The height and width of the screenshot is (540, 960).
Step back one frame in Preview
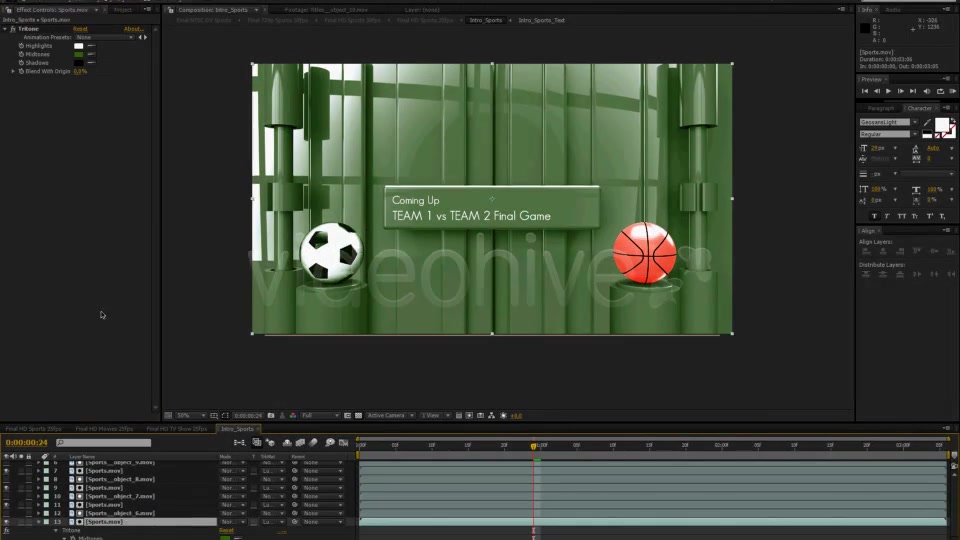[x=877, y=91]
